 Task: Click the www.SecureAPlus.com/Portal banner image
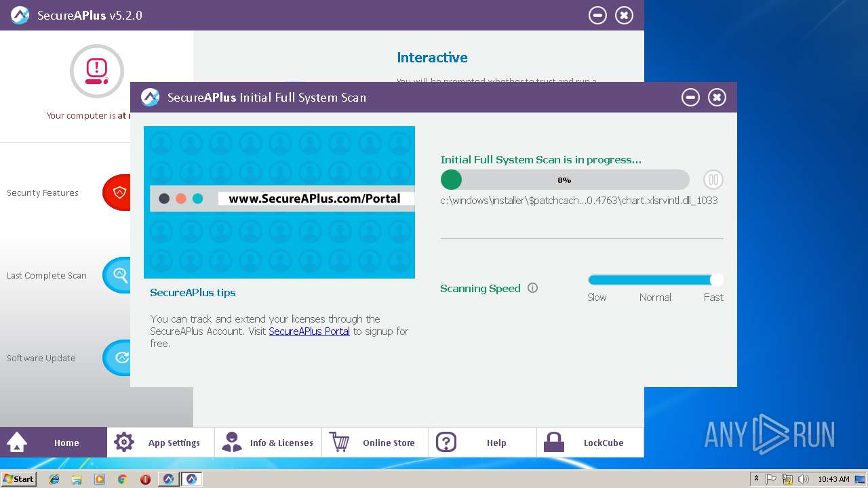[x=279, y=202]
